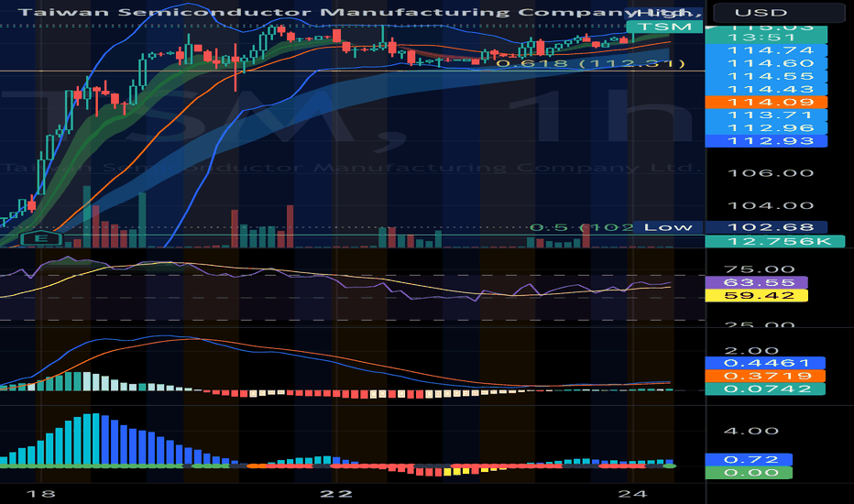Click the 4.00 momentum axis label
The width and height of the screenshot is (854, 504).
click(751, 431)
